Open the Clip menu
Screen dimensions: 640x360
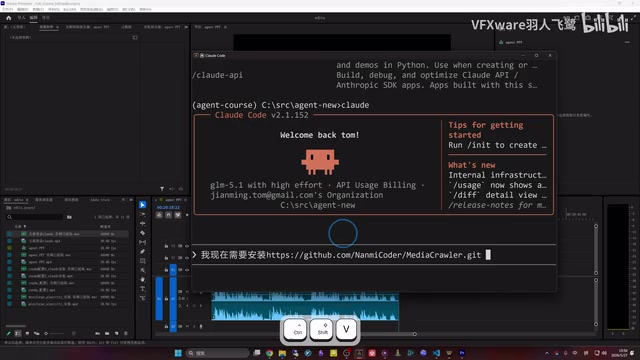tap(38, 9)
